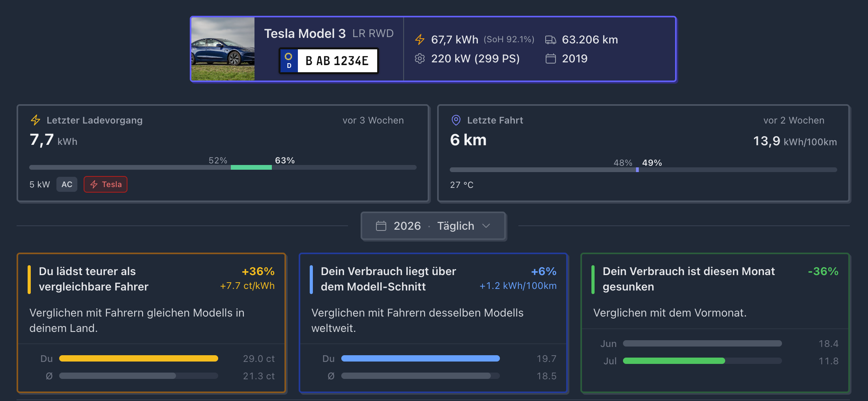Click the chevron next to Täglich
This screenshot has width=868, height=401.
coord(486,226)
